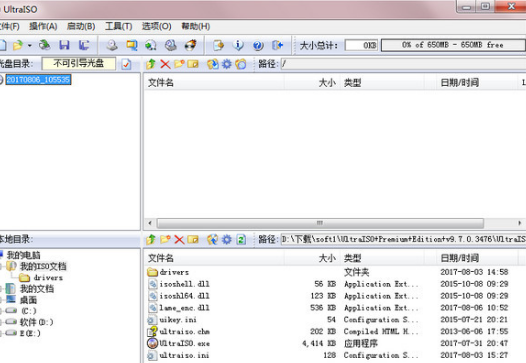Select 软件 (D:) drive
Image resolution: width=526 pixels, height=363 pixels.
[36, 322]
